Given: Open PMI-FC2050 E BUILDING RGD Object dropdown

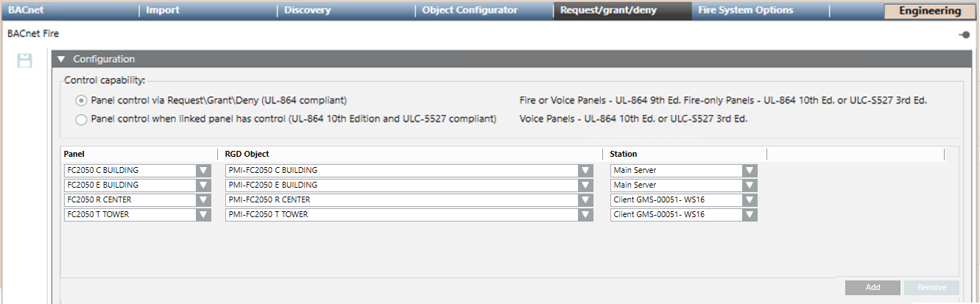Looking at the screenshot, I should click(585, 185).
